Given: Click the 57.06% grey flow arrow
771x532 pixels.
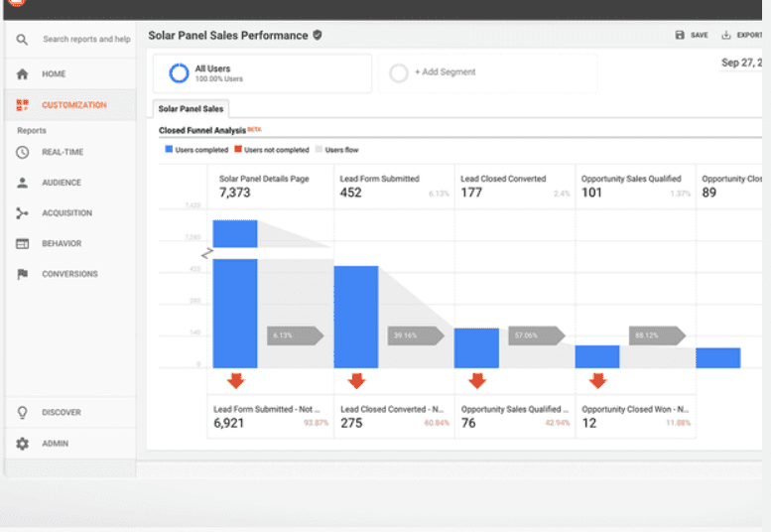Looking at the screenshot, I should coord(537,335).
